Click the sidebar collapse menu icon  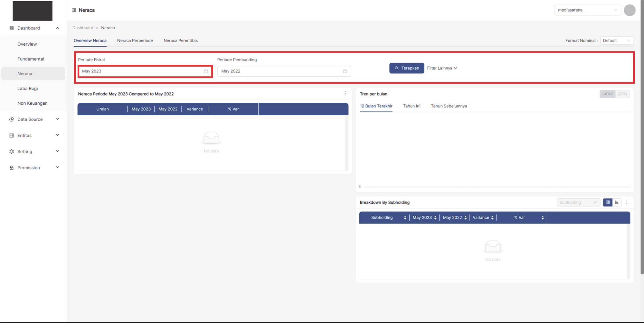[74, 10]
